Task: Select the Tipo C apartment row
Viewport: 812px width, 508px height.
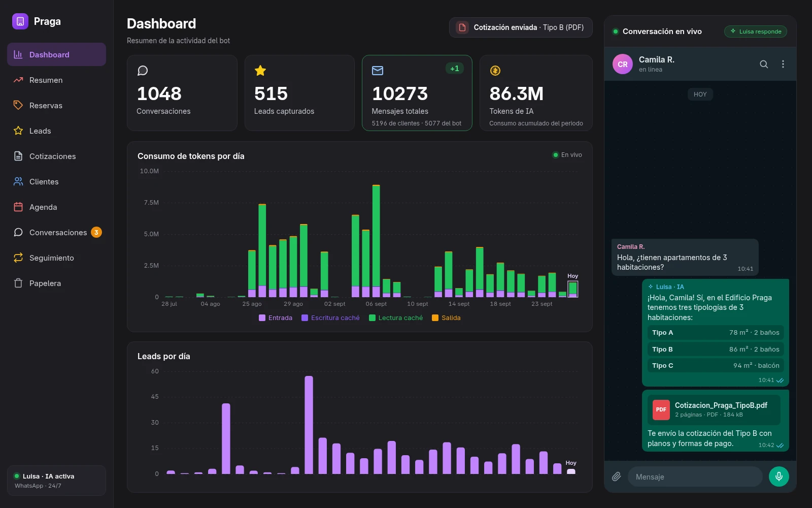Action: (716, 365)
